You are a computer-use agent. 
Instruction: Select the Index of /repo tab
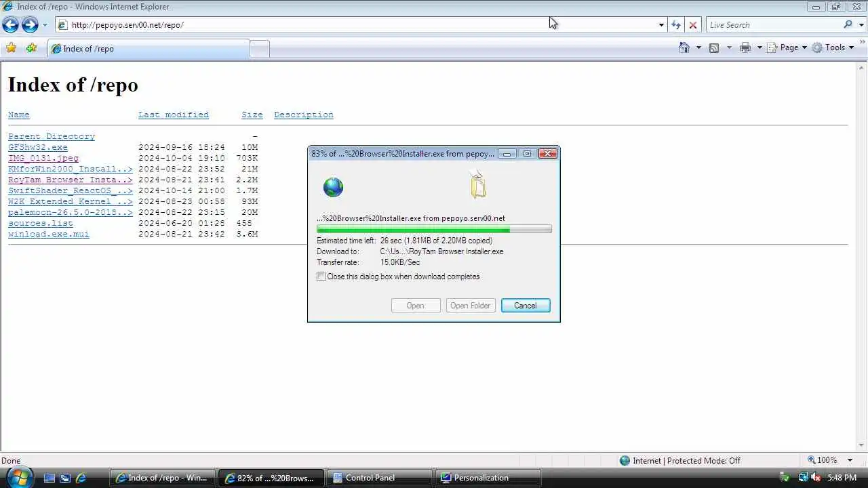(148, 49)
